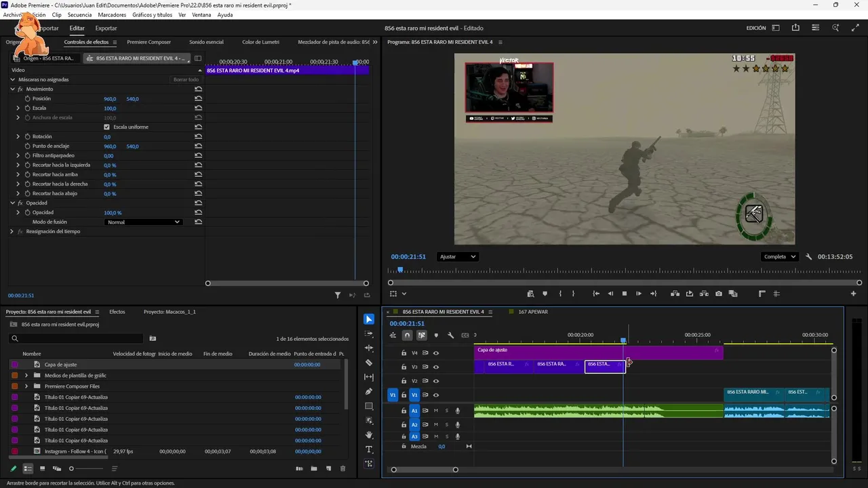Screen dimensions: 868x488
Task: Open Program monitor settings wrench
Action: (x=808, y=257)
